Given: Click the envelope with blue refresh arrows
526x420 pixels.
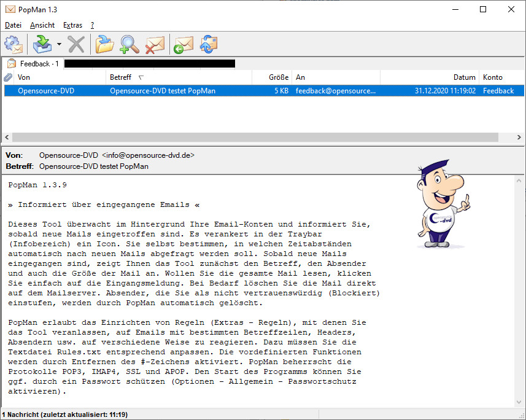Looking at the screenshot, I should 209,44.
